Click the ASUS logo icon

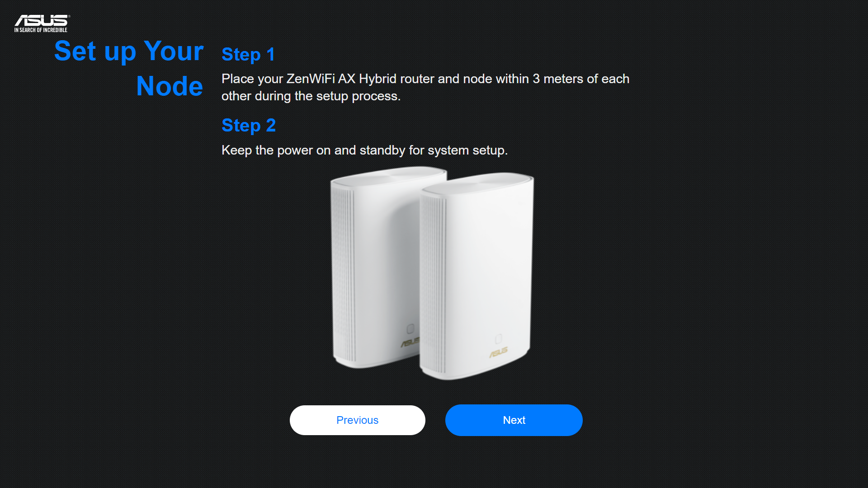[42, 23]
